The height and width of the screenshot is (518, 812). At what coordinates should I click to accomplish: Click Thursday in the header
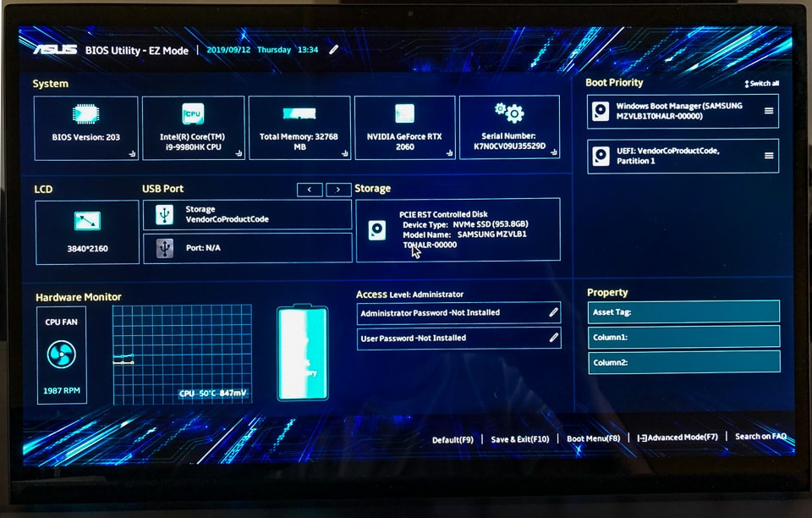(274, 50)
